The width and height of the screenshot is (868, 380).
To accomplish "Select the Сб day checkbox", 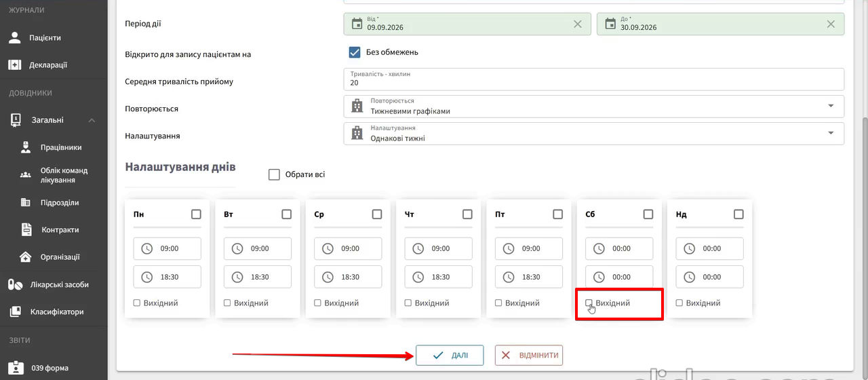I will coord(648,214).
